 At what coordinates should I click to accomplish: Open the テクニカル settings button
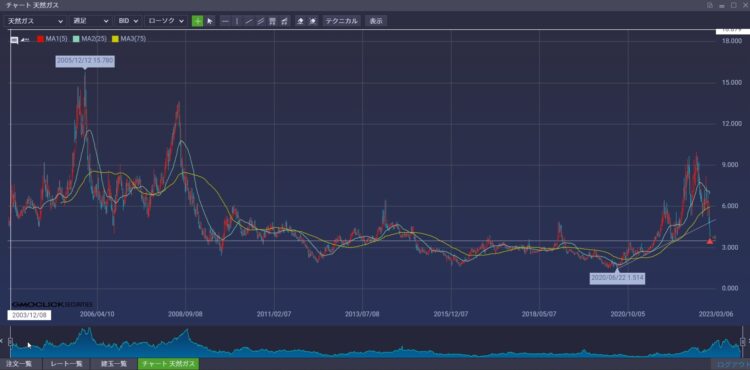tap(342, 21)
